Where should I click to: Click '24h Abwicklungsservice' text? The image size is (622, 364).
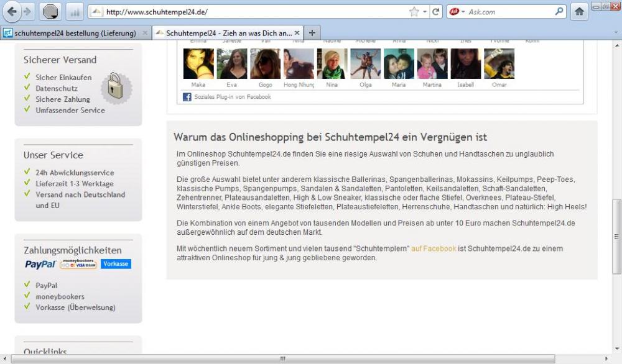point(75,173)
